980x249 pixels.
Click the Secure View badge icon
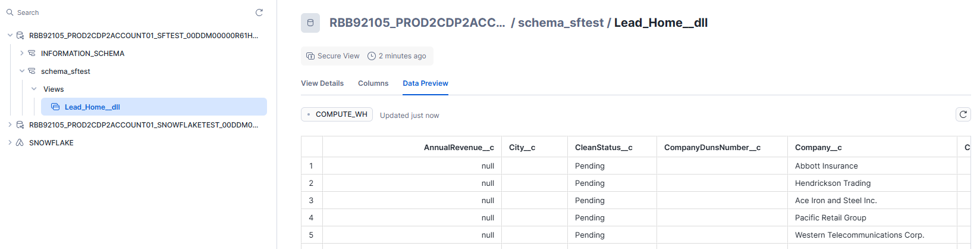coord(310,56)
